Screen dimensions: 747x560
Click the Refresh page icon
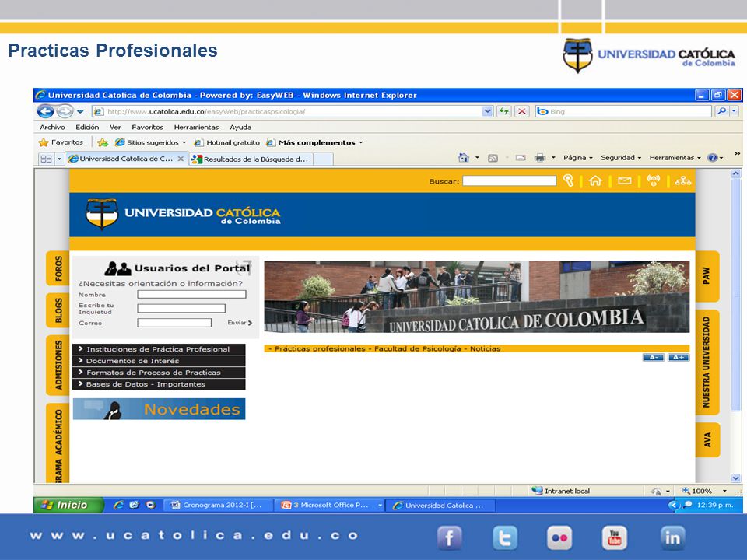click(x=503, y=111)
